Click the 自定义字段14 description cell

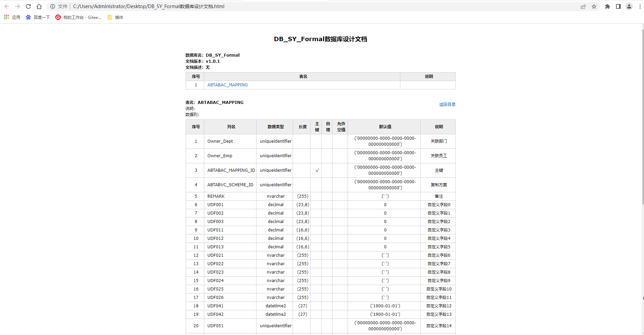tap(438, 326)
